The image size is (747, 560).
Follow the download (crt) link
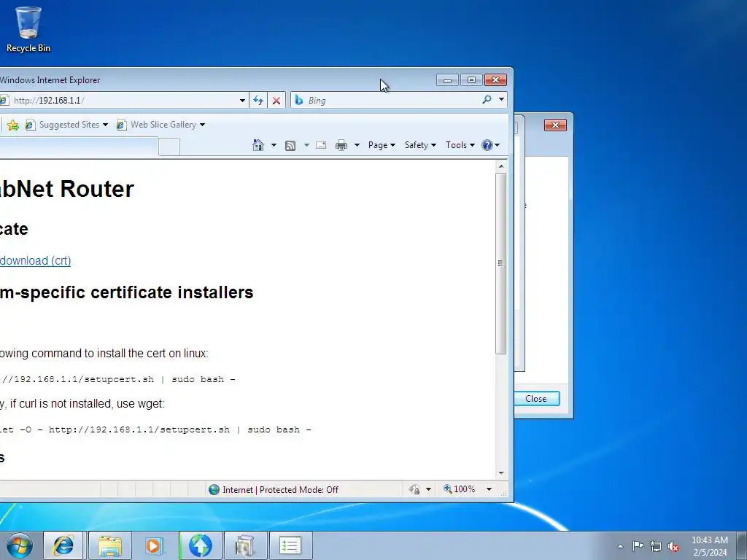pos(35,261)
